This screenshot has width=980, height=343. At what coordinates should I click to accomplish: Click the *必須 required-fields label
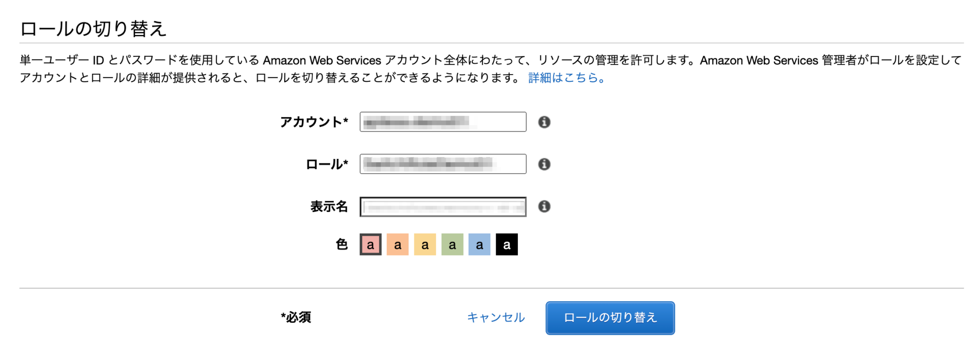click(295, 317)
